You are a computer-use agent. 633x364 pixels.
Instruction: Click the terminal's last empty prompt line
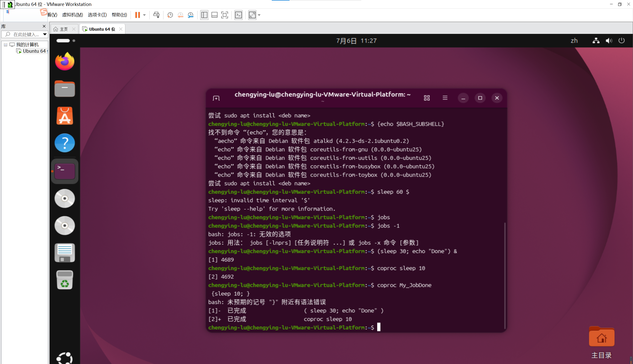294,327
